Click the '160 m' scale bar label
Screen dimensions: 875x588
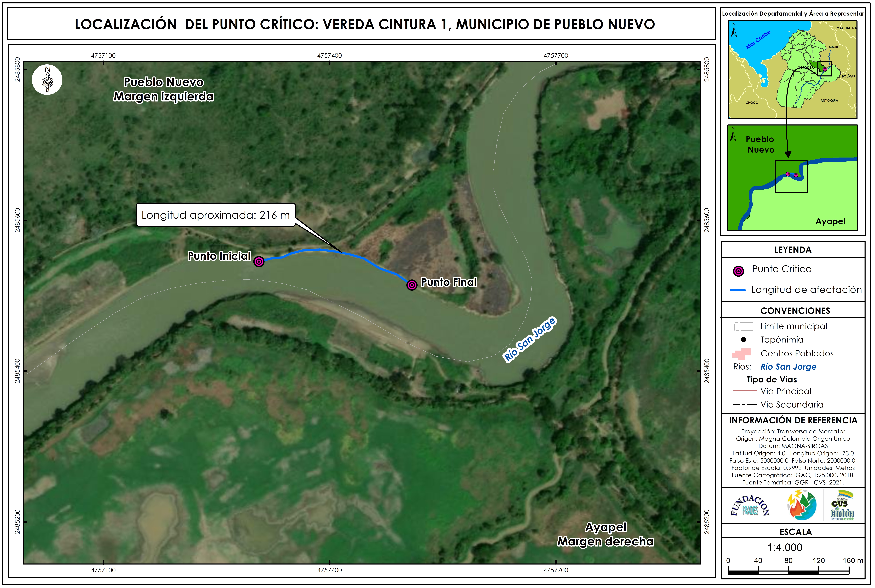click(853, 561)
